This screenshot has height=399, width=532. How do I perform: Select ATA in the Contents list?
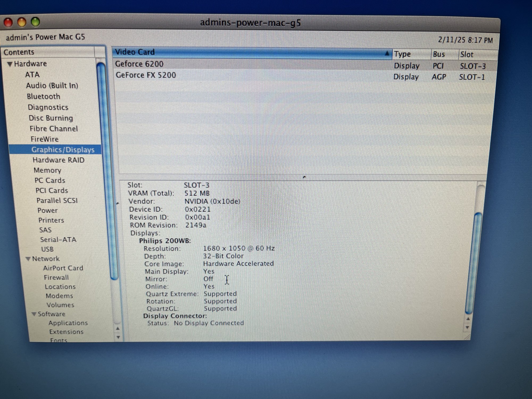[x=32, y=75]
